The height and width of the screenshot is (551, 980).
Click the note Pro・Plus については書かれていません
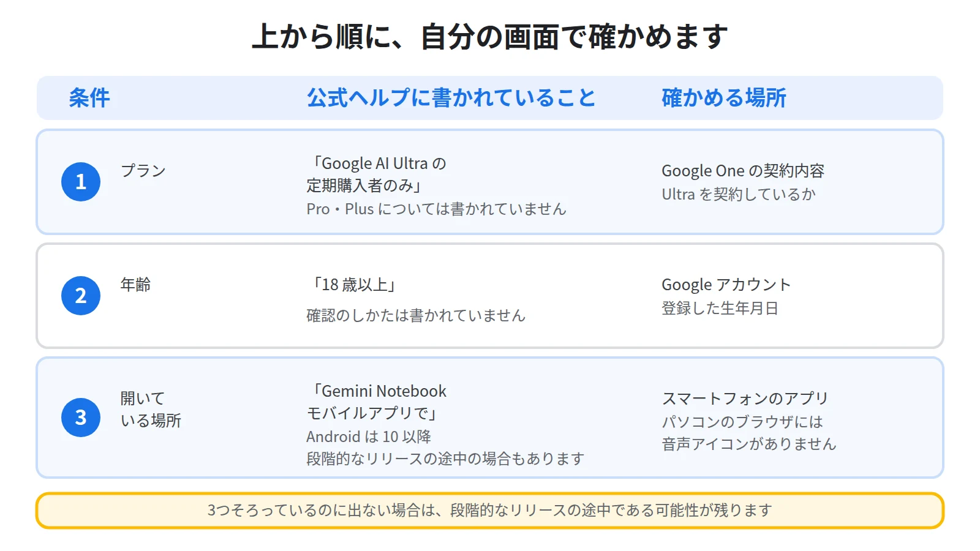click(436, 209)
